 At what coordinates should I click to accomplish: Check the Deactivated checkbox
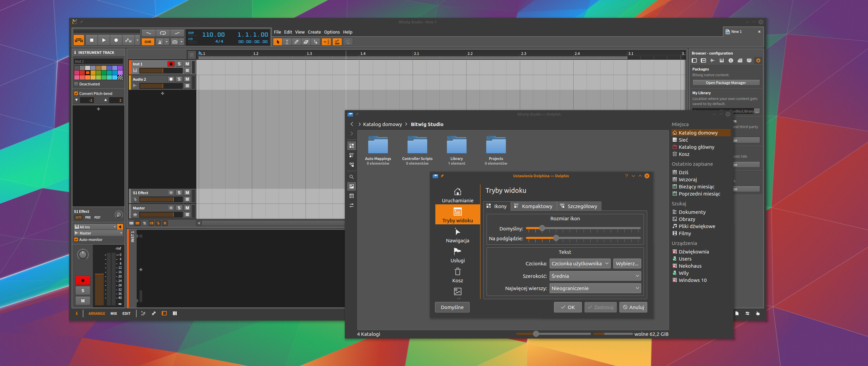click(76, 84)
